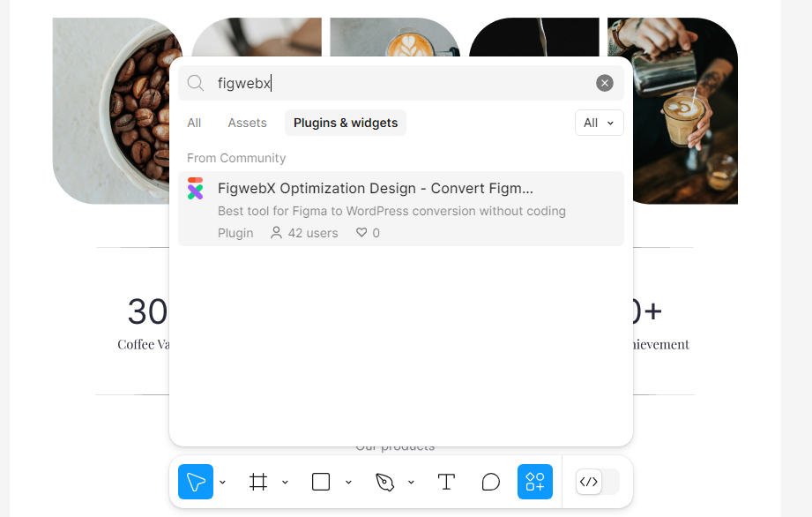Click the heart likes icon
Viewport: 812px width, 517px height.
(361, 233)
